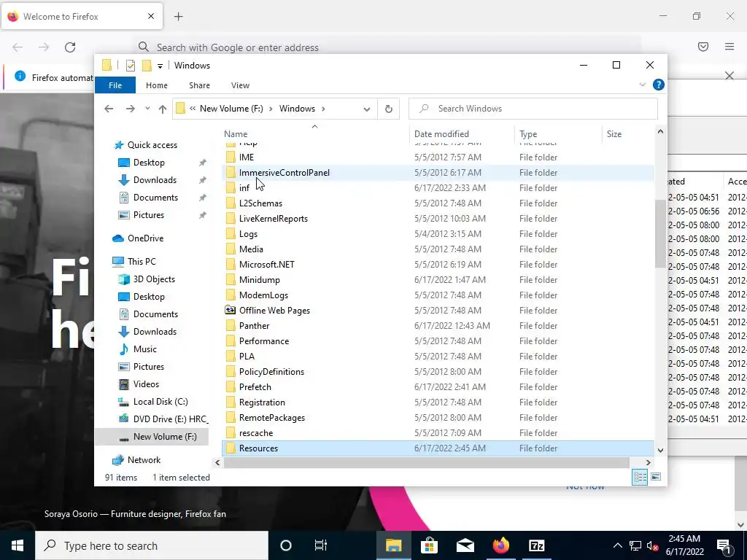The width and height of the screenshot is (747, 560).
Task: Click file list horizontal scrollbar thumb
Action: pyautogui.click(x=426, y=462)
